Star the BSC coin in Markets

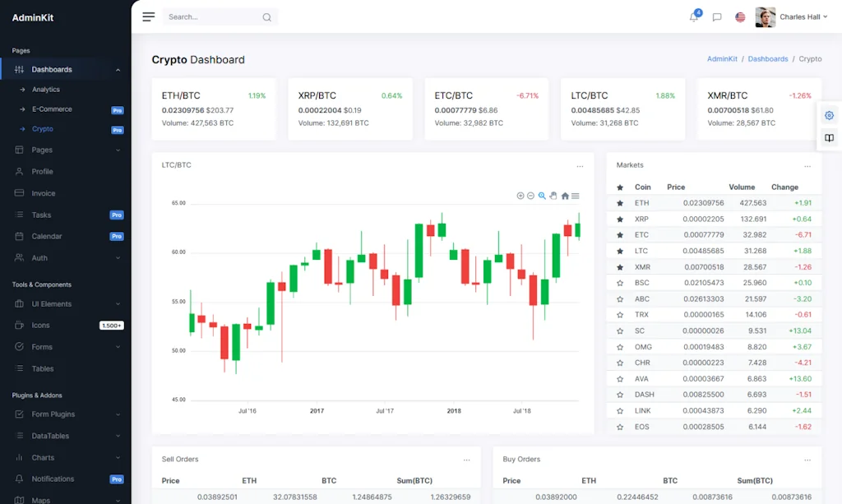pyautogui.click(x=619, y=283)
